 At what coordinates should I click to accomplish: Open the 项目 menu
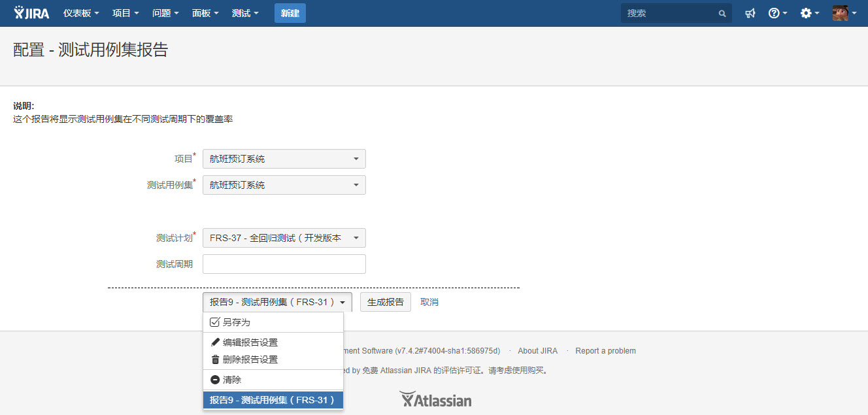point(125,13)
